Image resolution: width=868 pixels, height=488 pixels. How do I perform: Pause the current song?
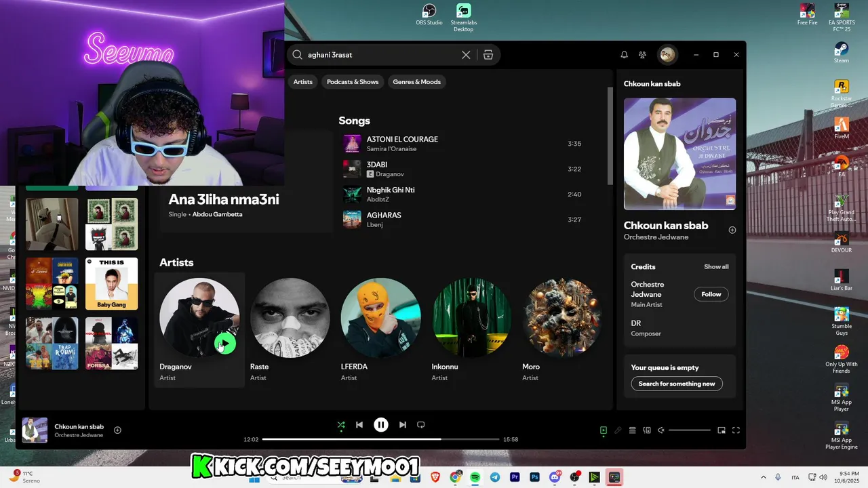(x=381, y=425)
